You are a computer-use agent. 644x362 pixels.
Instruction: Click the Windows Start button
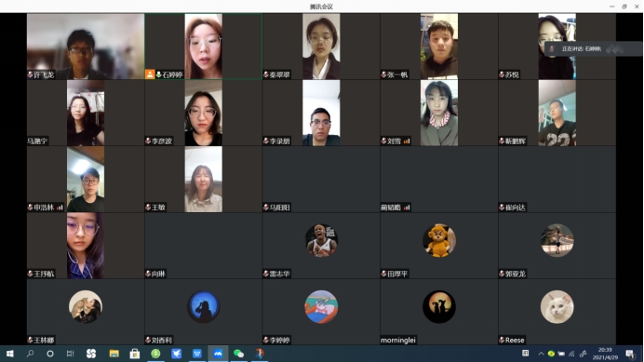pyautogui.click(x=10, y=354)
